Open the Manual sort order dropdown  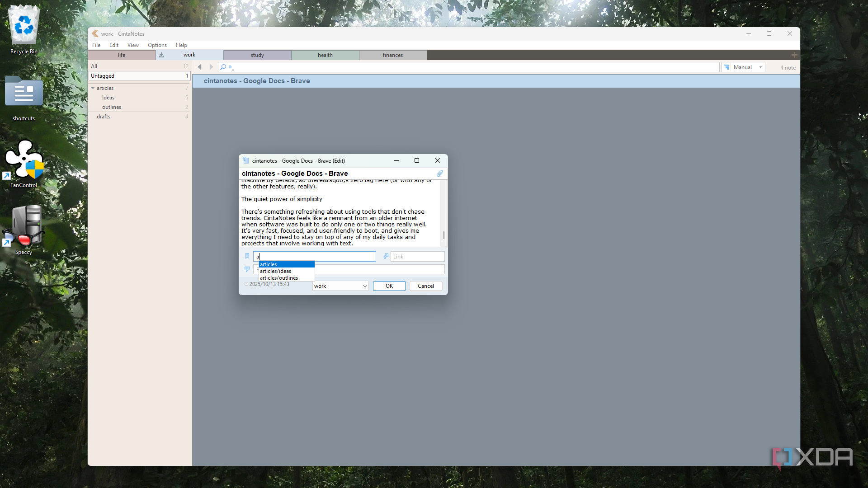tap(743, 67)
